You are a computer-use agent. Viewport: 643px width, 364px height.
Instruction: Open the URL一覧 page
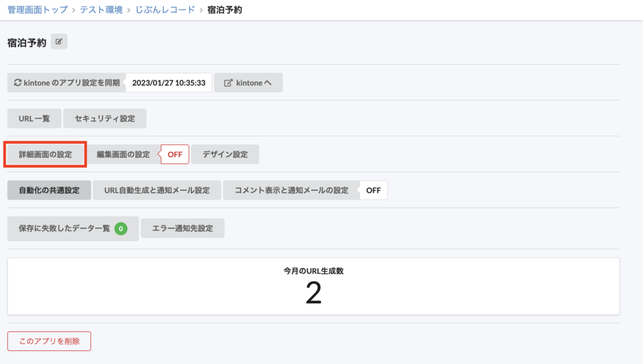tap(33, 118)
